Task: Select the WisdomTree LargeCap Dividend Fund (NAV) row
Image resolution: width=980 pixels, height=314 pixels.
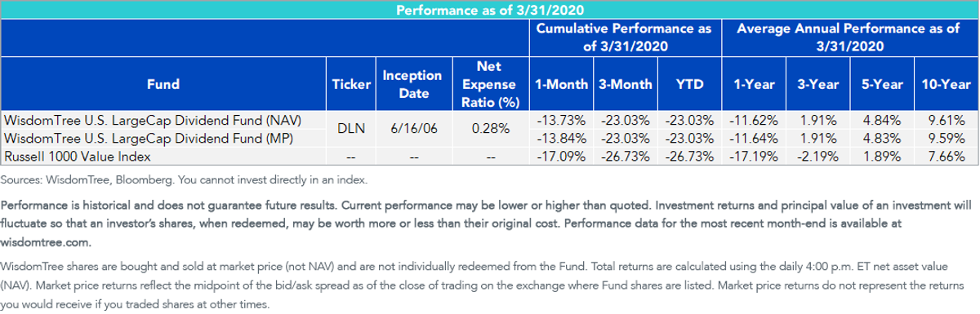Action: point(490,121)
